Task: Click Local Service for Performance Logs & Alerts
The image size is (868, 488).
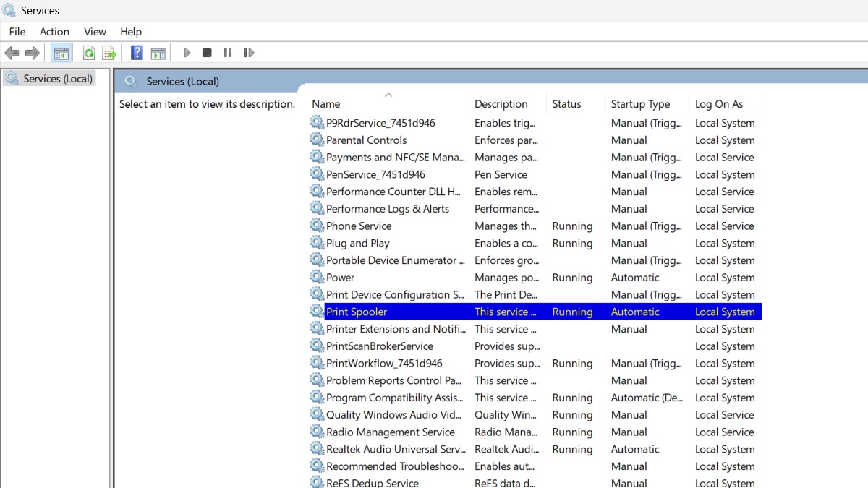Action: [724, 209]
